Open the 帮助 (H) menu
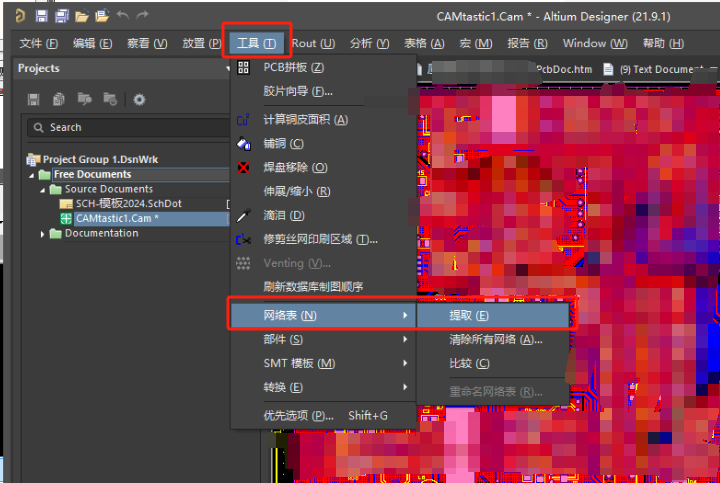This screenshot has width=720, height=483. pyautogui.click(x=663, y=43)
